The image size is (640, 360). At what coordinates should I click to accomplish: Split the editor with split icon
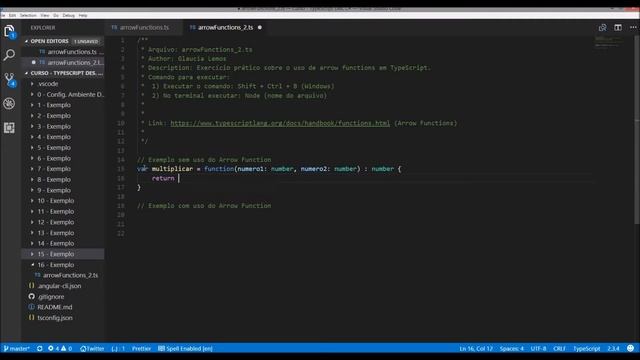coord(618,27)
